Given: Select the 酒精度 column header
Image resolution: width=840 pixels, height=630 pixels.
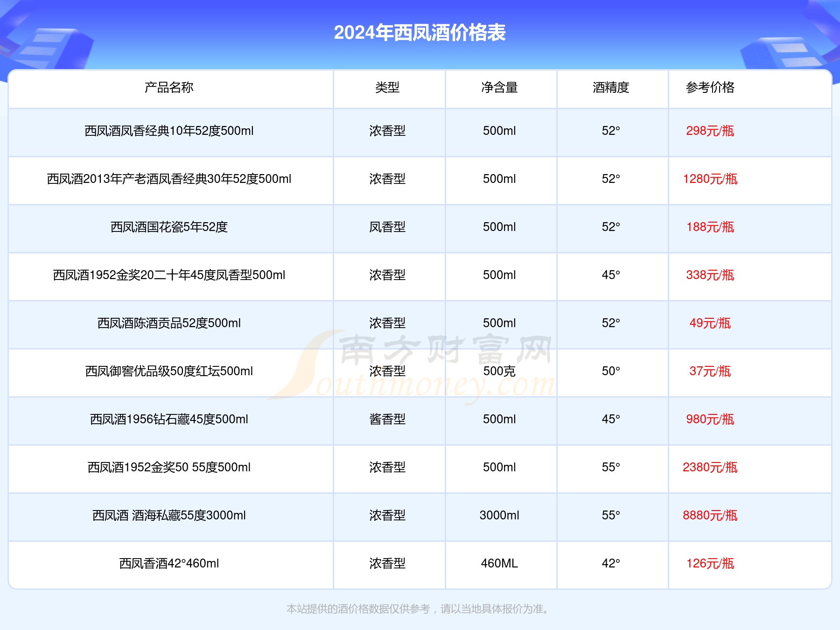Looking at the screenshot, I should tap(611, 87).
